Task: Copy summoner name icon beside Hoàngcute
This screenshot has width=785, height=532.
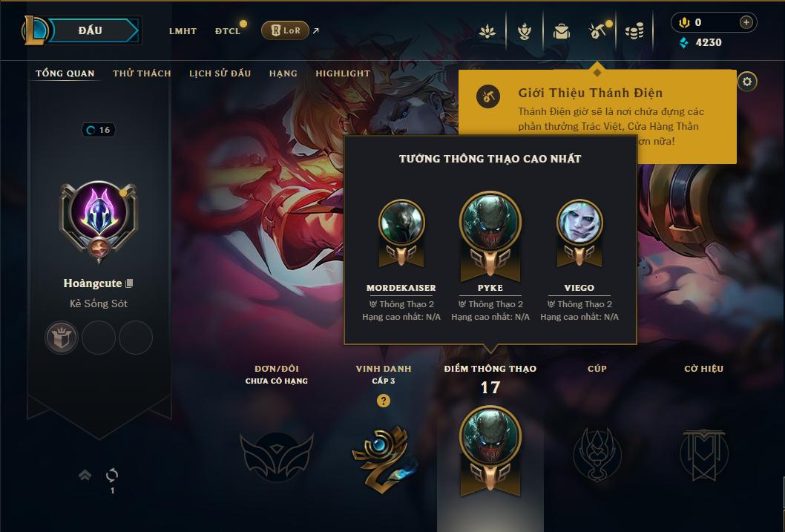Action: [x=129, y=283]
